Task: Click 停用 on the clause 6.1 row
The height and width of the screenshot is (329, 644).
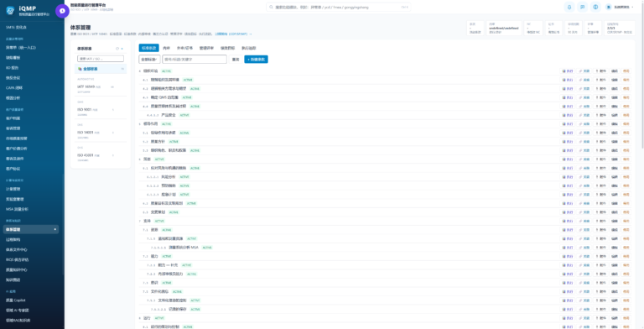Action: [626, 168]
